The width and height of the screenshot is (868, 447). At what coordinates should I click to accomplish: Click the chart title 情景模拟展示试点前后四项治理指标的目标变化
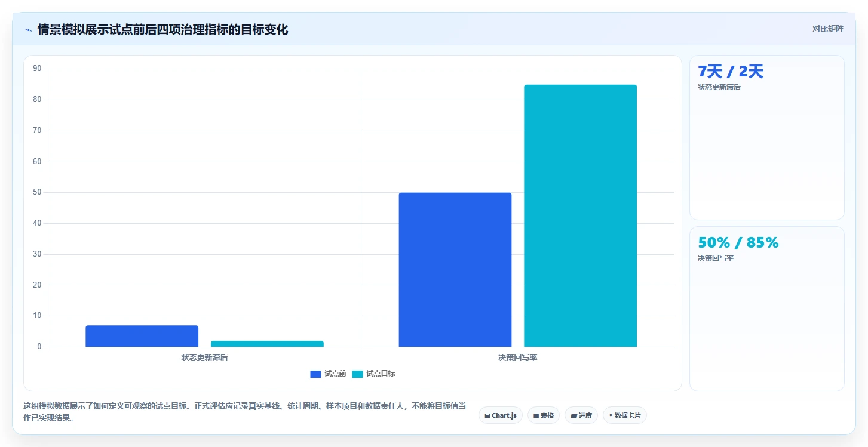point(162,30)
